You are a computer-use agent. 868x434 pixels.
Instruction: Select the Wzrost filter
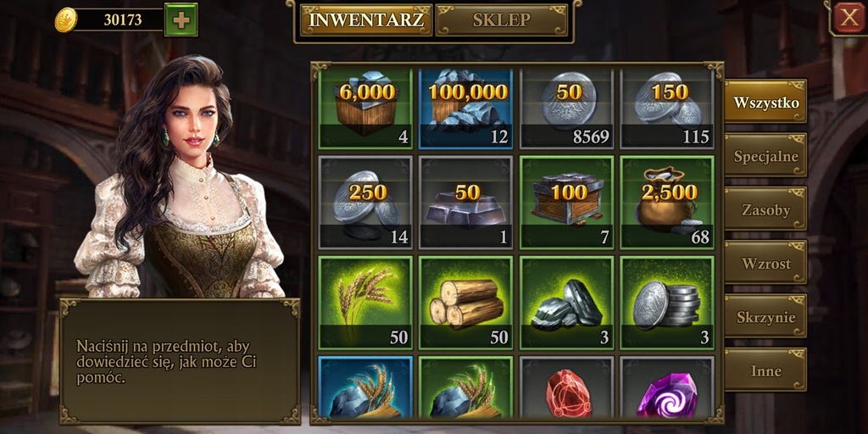[x=765, y=263]
